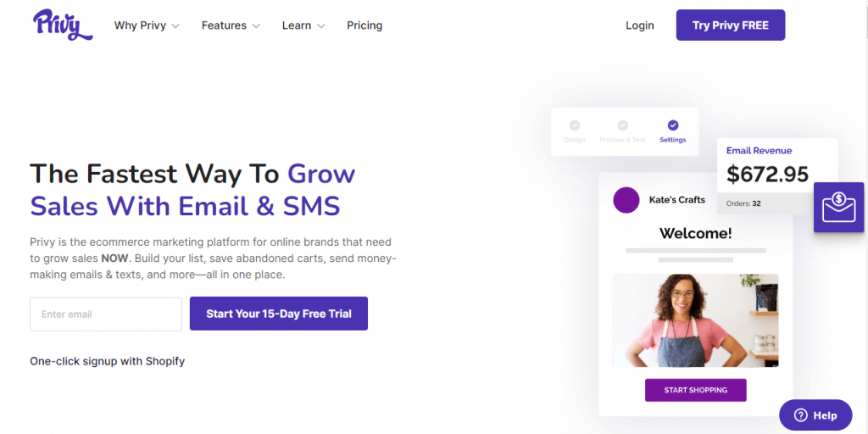Viewport: 868px width, 434px height.
Task: Click the Login link
Action: point(639,25)
